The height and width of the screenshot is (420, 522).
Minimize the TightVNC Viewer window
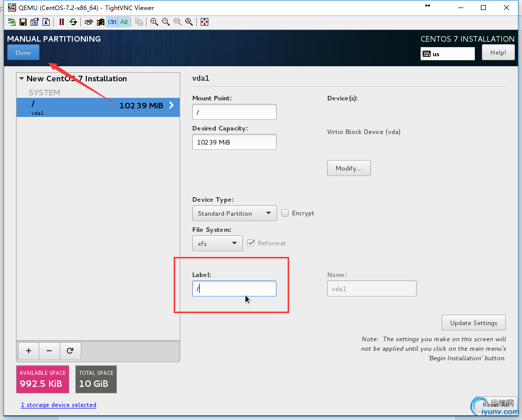click(461, 8)
